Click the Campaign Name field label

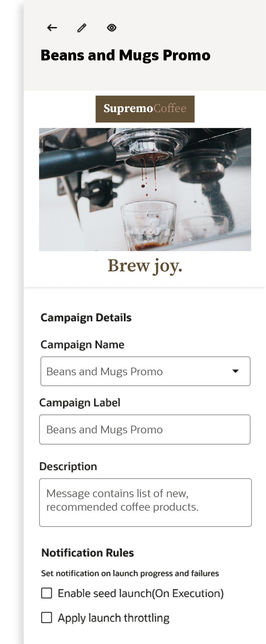[x=82, y=345]
